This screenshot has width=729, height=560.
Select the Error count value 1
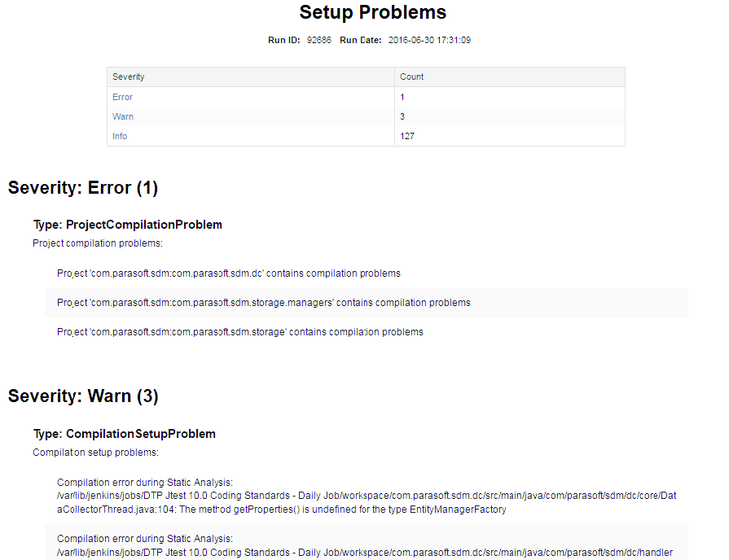[x=402, y=97]
